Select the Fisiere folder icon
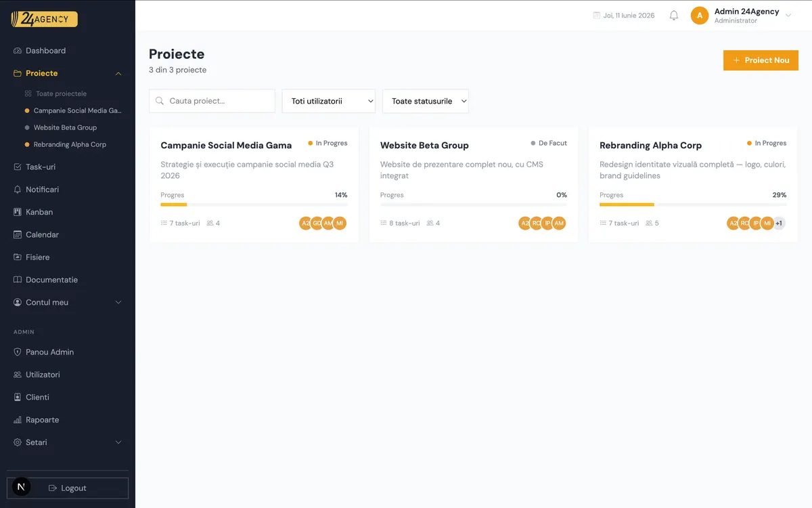This screenshot has width=812, height=508. point(18,257)
